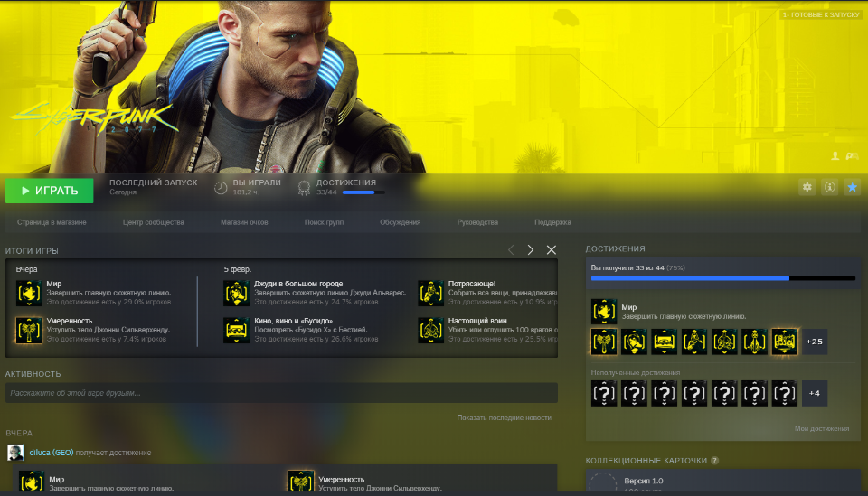Image resolution: width=868 pixels, height=496 pixels.
Task: Go to next game summary page arrow
Action: click(x=531, y=250)
